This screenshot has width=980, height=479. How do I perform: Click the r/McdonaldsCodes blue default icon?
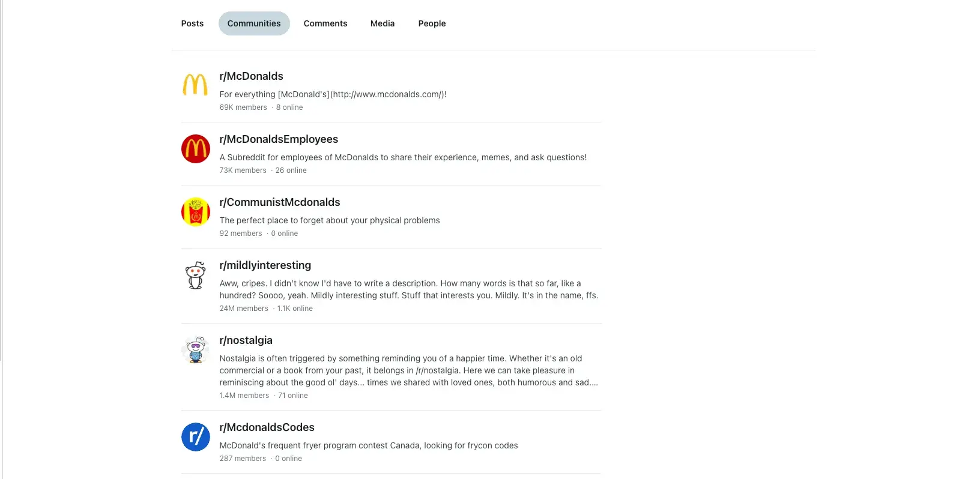[195, 437]
